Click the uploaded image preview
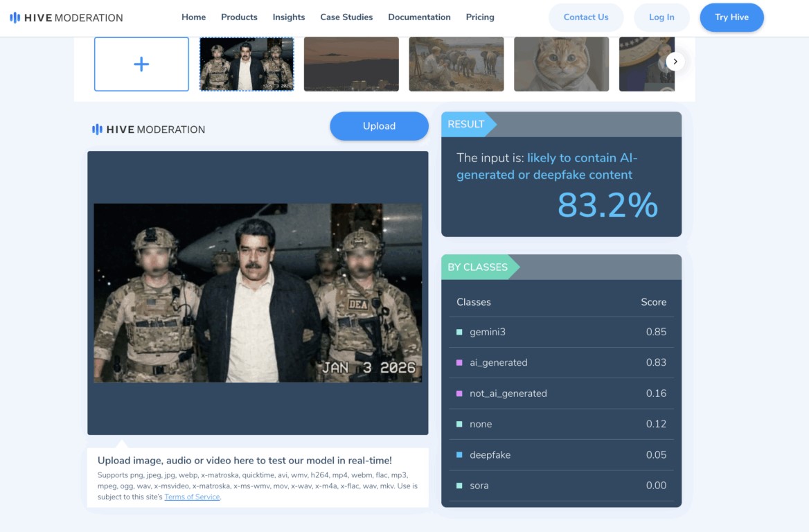Screen dimensions: 809x532 (x=258, y=292)
